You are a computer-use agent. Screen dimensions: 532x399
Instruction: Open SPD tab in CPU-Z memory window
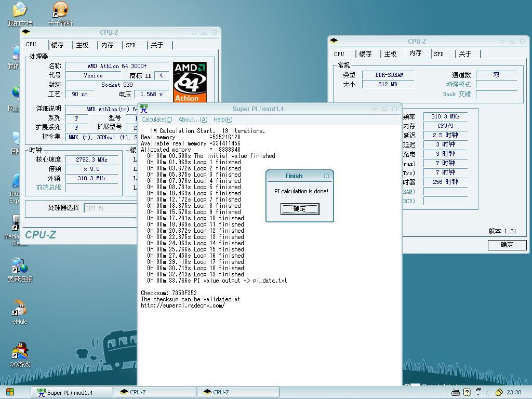pyautogui.click(x=438, y=54)
